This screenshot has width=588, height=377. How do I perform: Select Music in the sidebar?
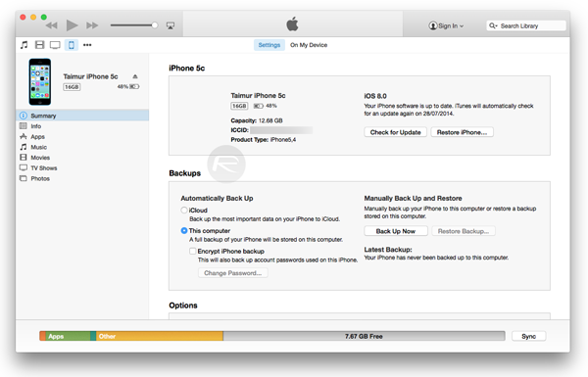82,147
